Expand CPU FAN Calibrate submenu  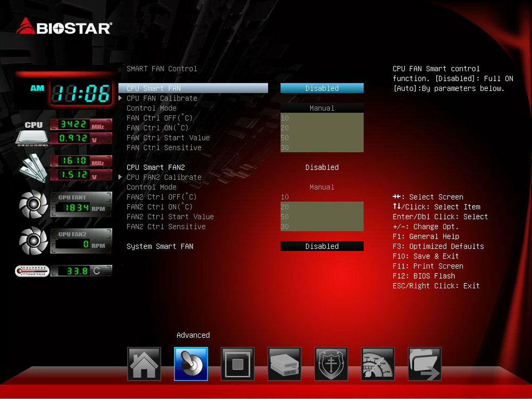[162, 98]
